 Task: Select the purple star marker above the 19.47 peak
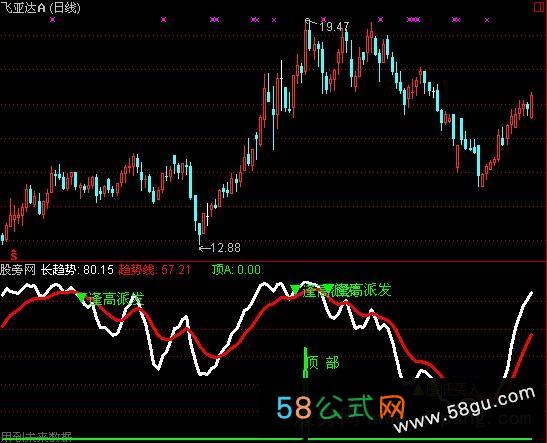[323, 20]
